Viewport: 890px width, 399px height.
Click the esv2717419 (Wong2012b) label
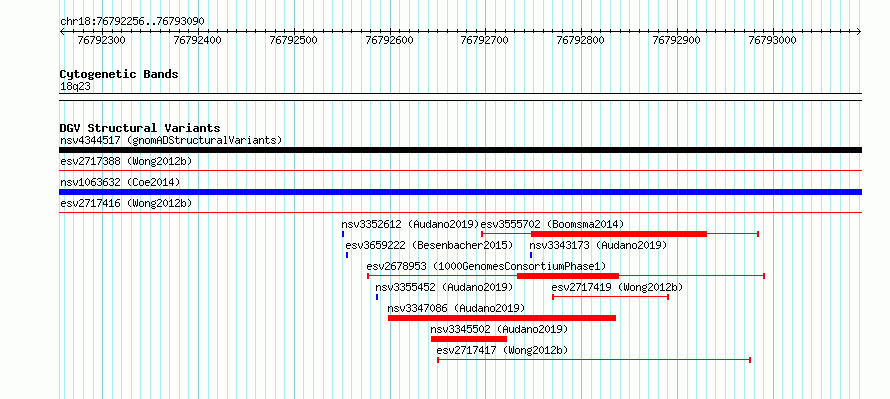pyautogui.click(x=618, y=287)
